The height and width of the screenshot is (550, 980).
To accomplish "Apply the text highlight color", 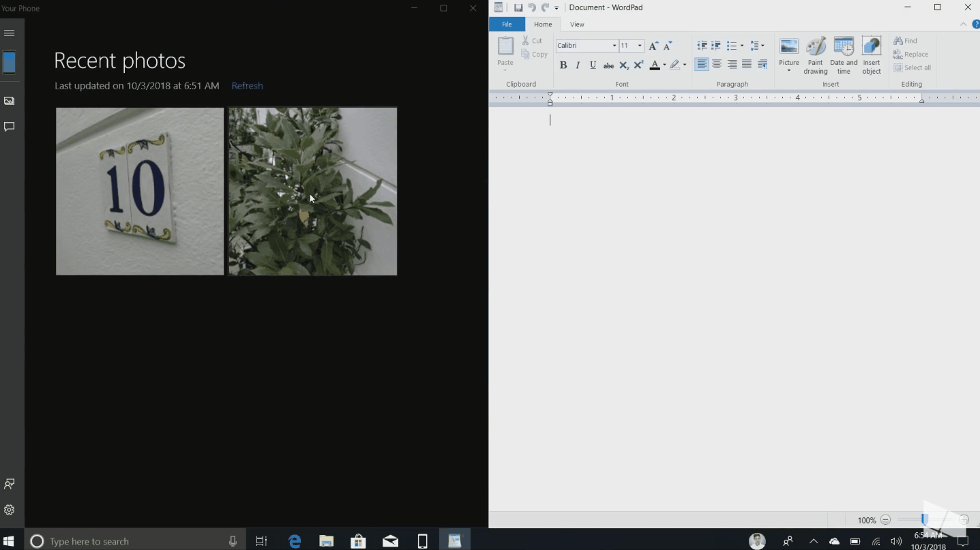I will (675, 65).
